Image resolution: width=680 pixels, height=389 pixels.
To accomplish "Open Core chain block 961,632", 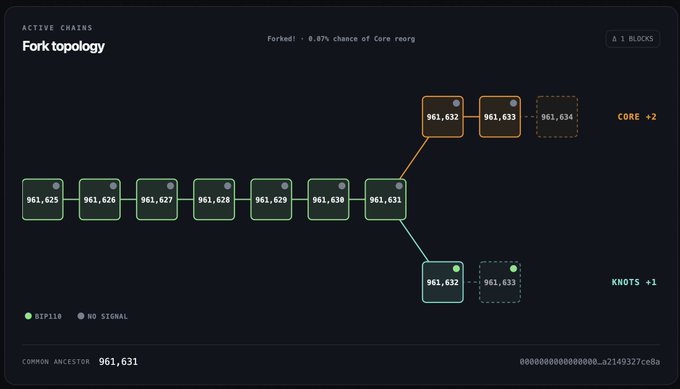I will click(442, 117).
